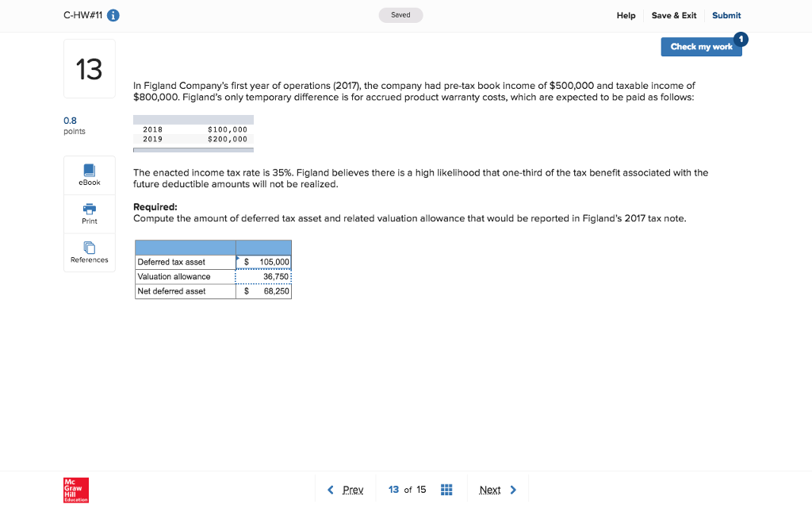Click the '0.8 points' label
Screen dimensions: 812x508
coord(75,125)
